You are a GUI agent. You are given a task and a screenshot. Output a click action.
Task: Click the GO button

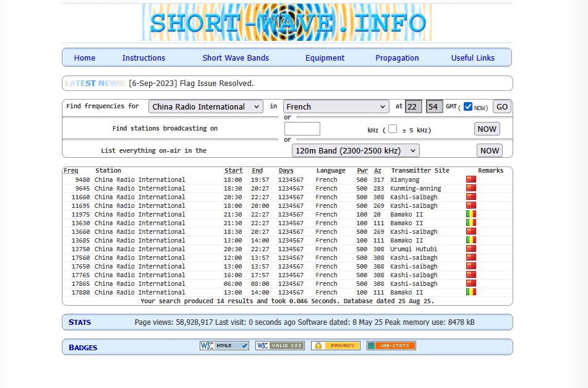pyautogui.click(x=502, y=106)
